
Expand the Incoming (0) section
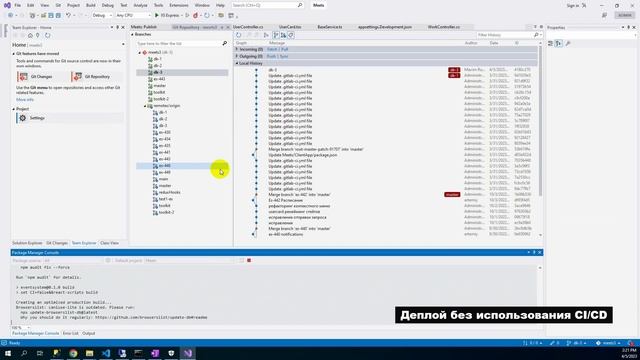click(x=237, y=49)
